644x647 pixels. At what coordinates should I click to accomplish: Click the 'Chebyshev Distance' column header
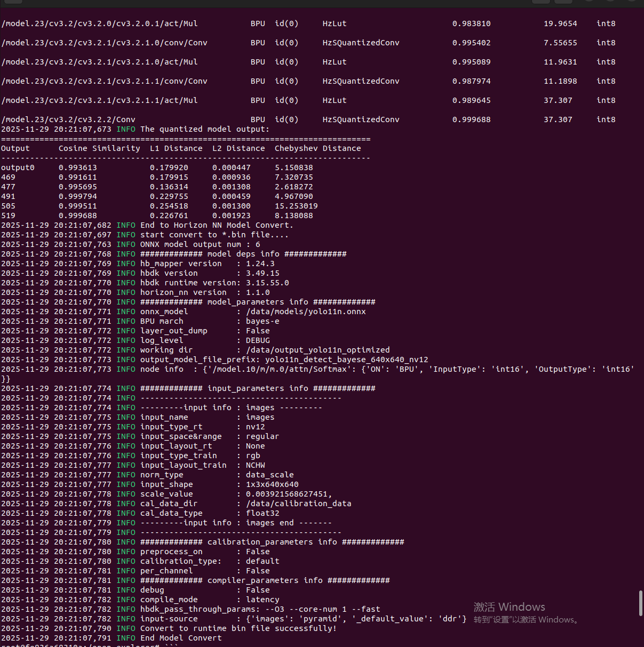click(318, 148)
